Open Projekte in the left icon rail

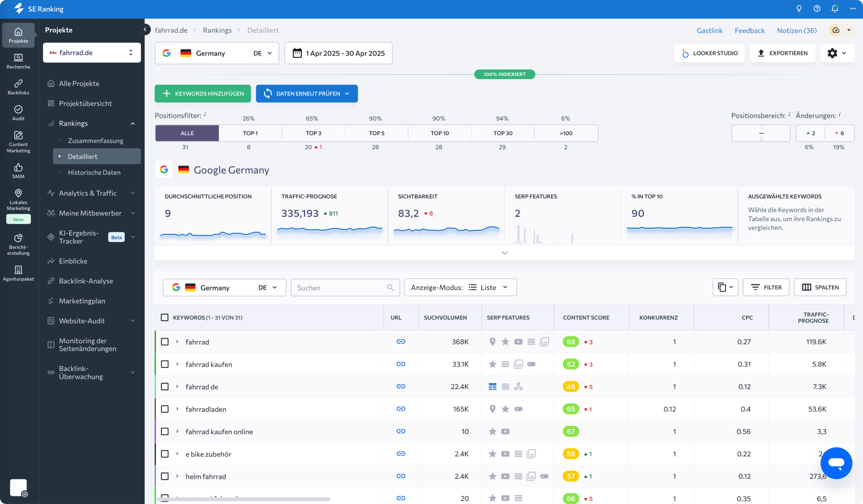[18, 35]
